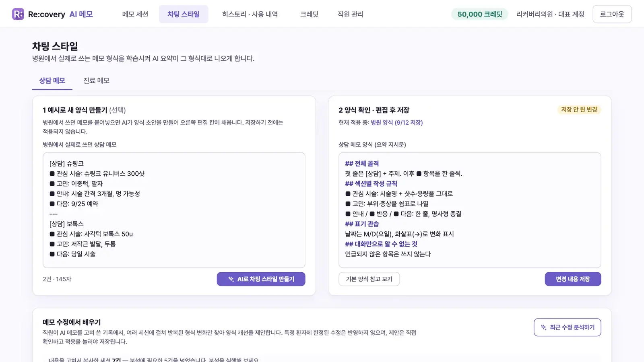This screenshot has height=362, width=644.
Task: Click the '## 표기 관습' heading line
Action: click(x=362, y=224)
